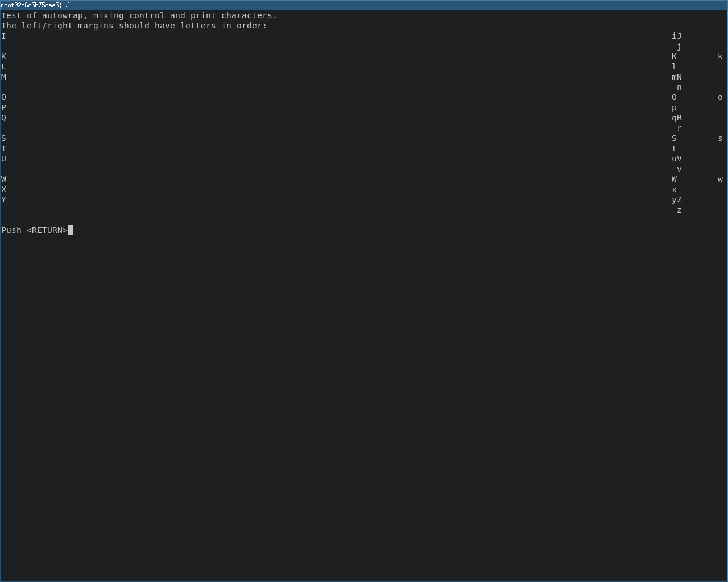Click the lowercase 'l' letter
This screenshot has width=728, height=582.
tap(674, 66)
